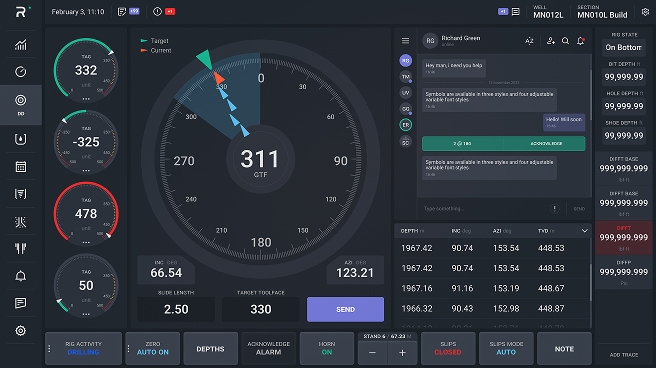Click the Acknowledge button in chat message

[546, 143]
